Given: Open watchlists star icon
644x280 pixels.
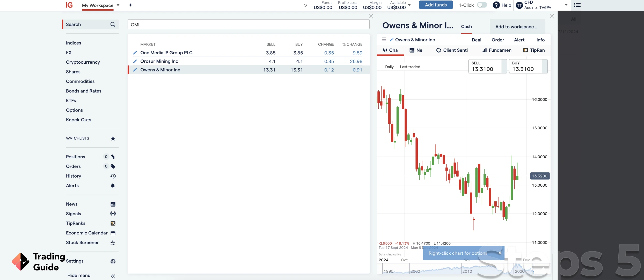Looking at the screenshot, I should coord(113,138).
